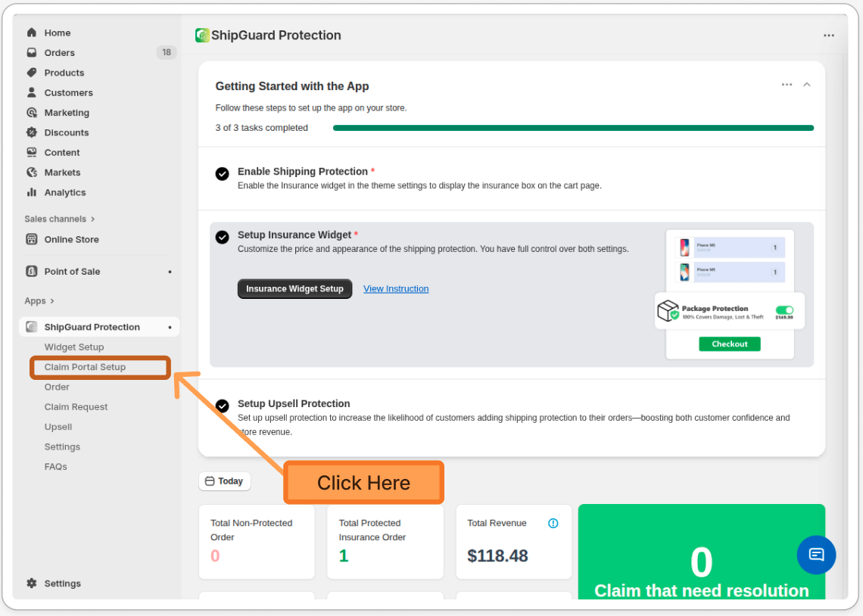This screenshot has height=616, width=863.
Task: Click the Discounts badge icon
Action: click(32, 132)
